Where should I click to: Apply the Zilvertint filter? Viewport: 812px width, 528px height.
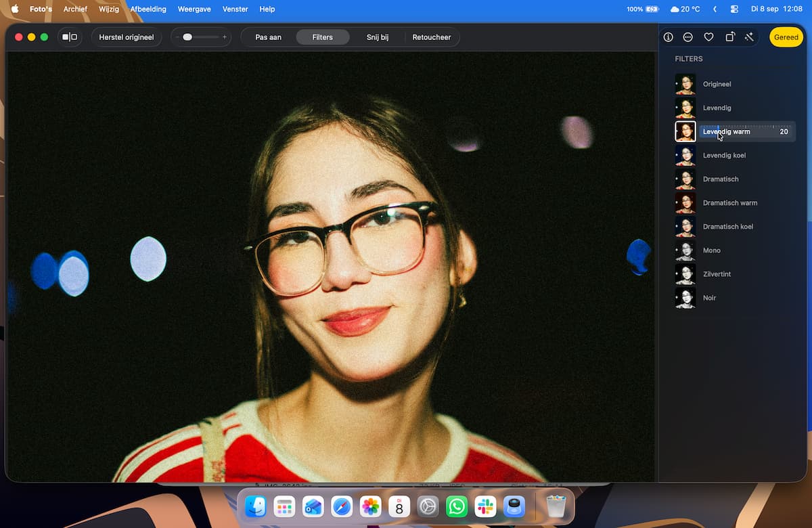735,273
